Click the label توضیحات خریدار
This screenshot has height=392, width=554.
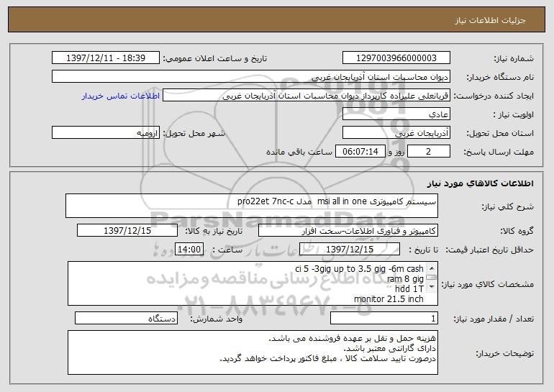click(x=505, y=353)
